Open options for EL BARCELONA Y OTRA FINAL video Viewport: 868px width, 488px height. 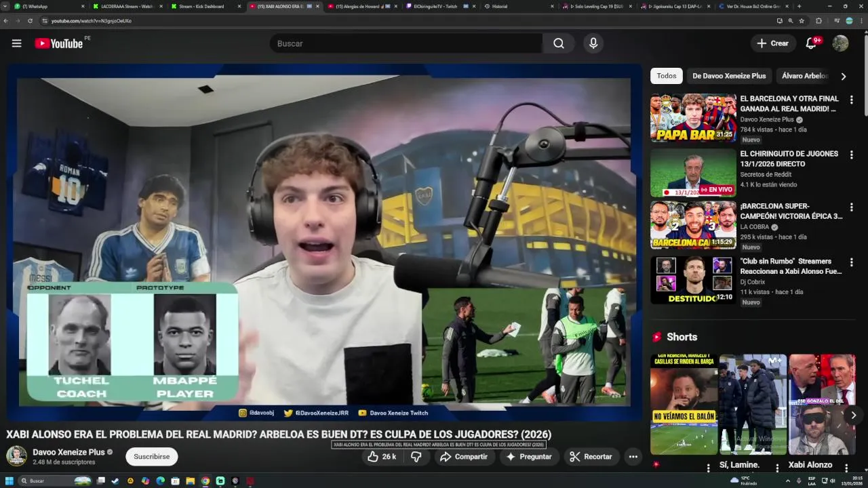pyautogui.click(x=851, y=100)
